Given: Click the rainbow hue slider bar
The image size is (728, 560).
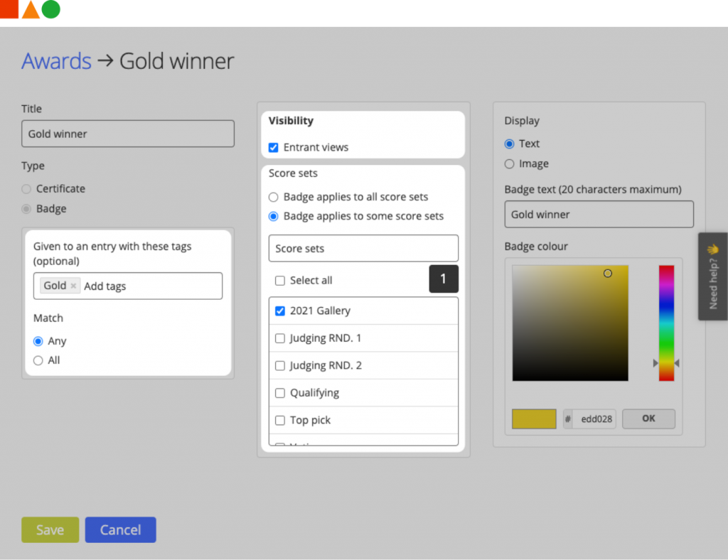Looking at the screenshot, I should 666,323.
